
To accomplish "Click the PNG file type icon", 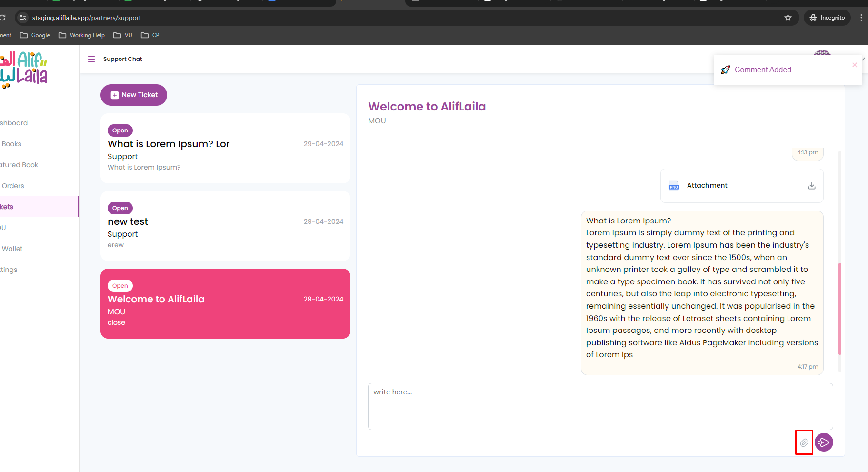I will (674, 185).
